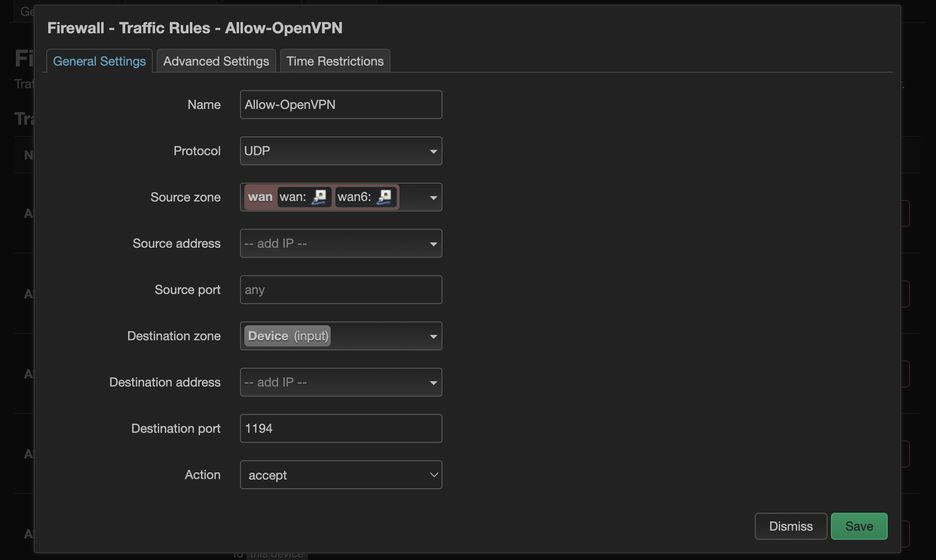Open the Destination address add IP dropdown

(x=341, y=382)
